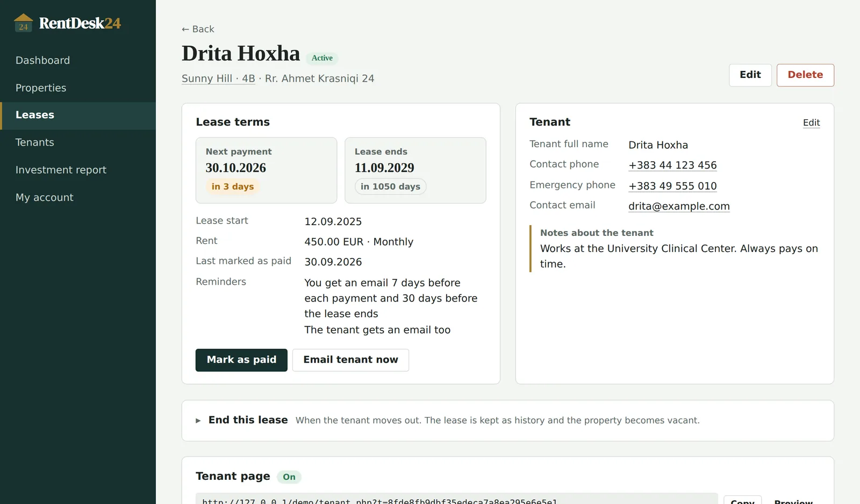The width and height of the screenshot is (860, 504).
Task: Select lease start date 12.09.2025
Action: tap(333, 221)
